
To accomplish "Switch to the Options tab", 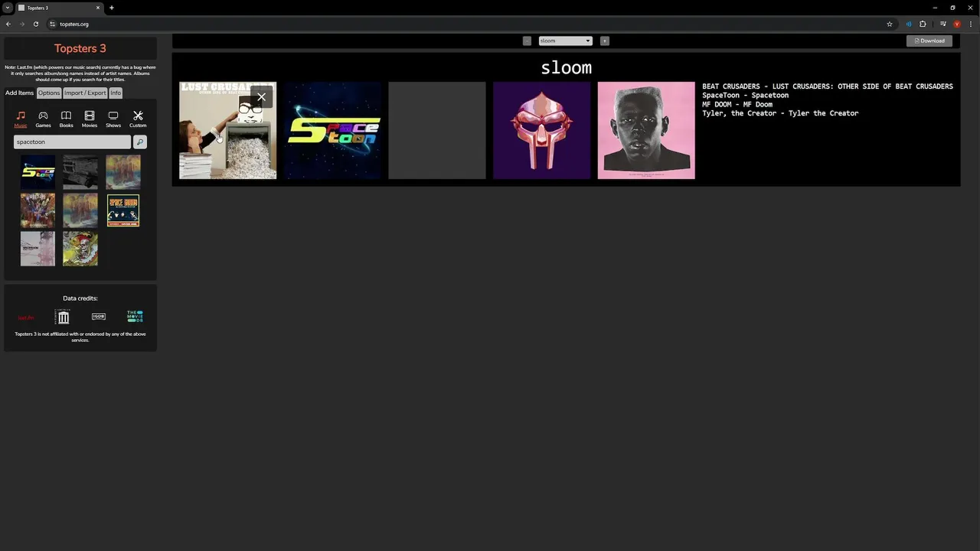I will pos(49,93).
